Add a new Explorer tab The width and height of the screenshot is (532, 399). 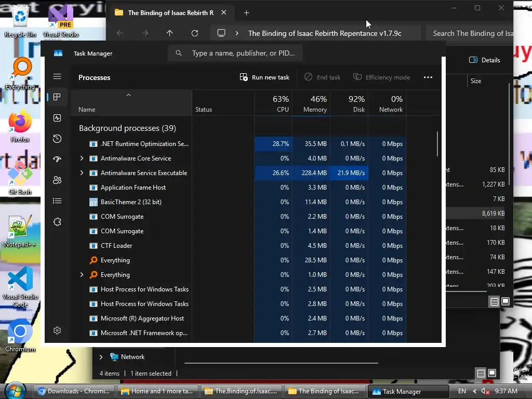pos(247,13)
